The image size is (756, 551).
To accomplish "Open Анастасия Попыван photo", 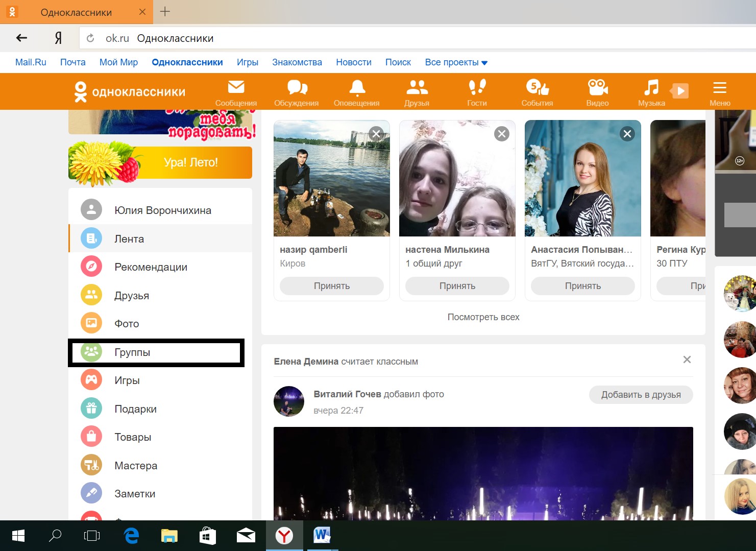I will [x=583, y=178].
